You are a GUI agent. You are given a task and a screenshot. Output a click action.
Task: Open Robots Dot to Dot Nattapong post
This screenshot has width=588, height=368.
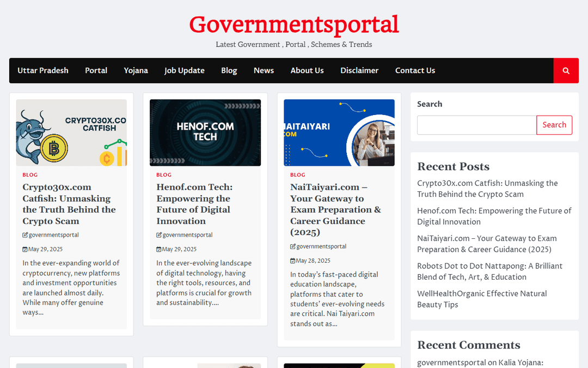tap(490, 272)
